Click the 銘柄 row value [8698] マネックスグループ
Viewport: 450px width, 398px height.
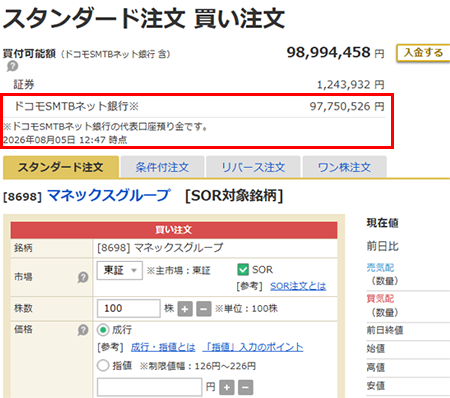point(160,248)
